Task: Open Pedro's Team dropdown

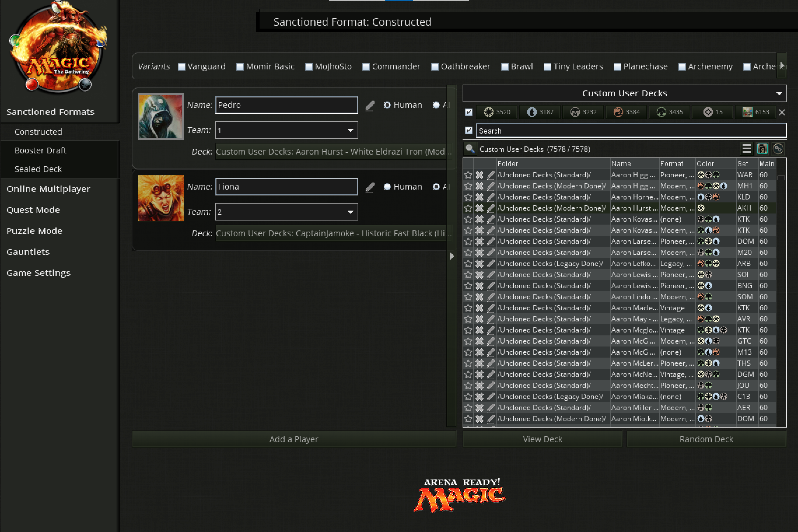Action: (x=351, y=130)
